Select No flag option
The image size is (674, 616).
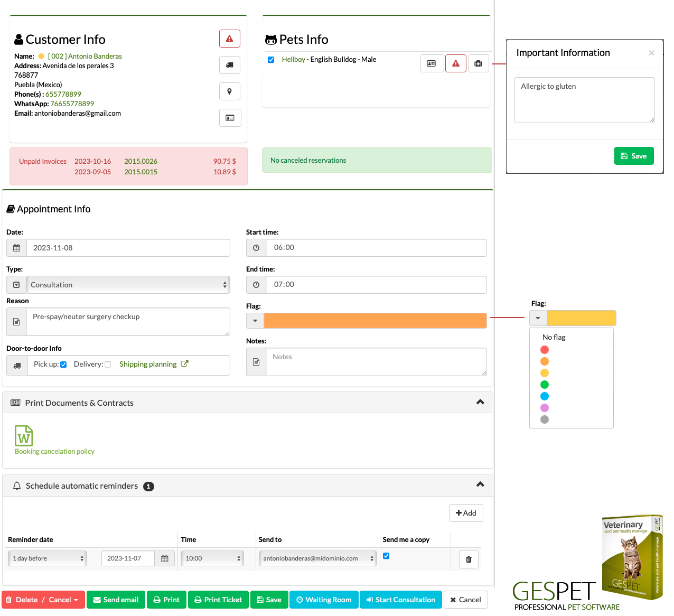click(554, 337)
